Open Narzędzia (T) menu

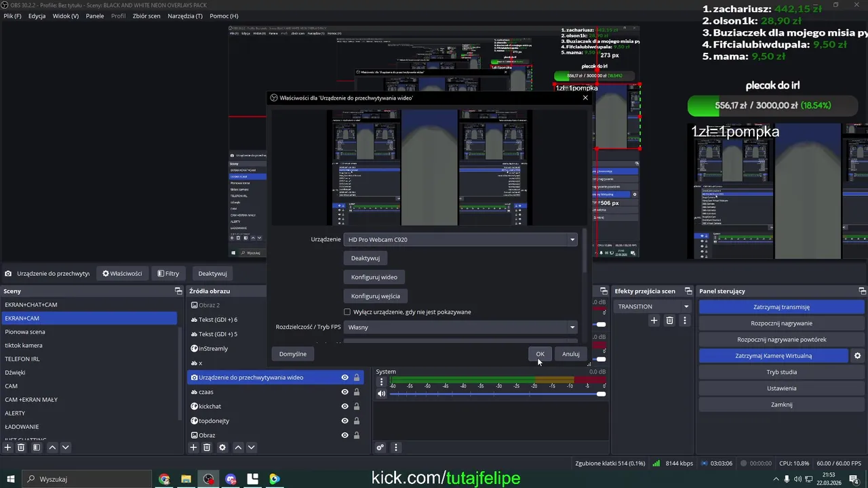click(185, 16)
